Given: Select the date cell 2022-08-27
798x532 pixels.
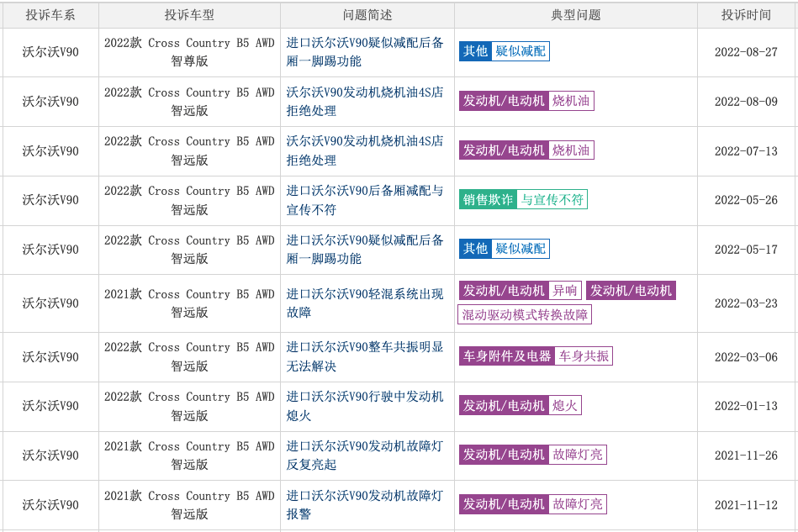Looking at the screenshot, I should [x=746, y=52].
